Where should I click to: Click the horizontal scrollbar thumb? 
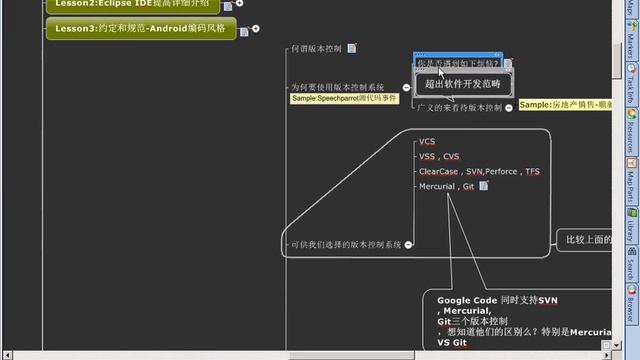tap(352, 356)
